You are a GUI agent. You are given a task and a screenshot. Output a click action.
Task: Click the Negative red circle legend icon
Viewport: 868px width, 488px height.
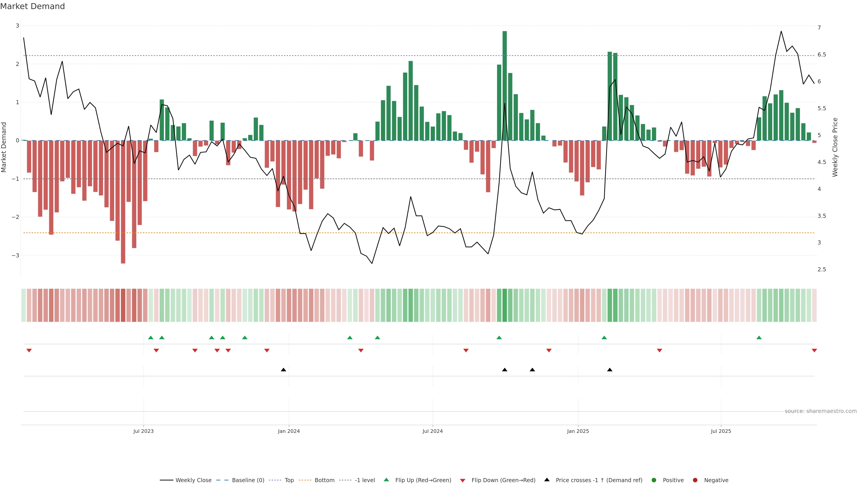pyautogui.click(x=695, y=480)
